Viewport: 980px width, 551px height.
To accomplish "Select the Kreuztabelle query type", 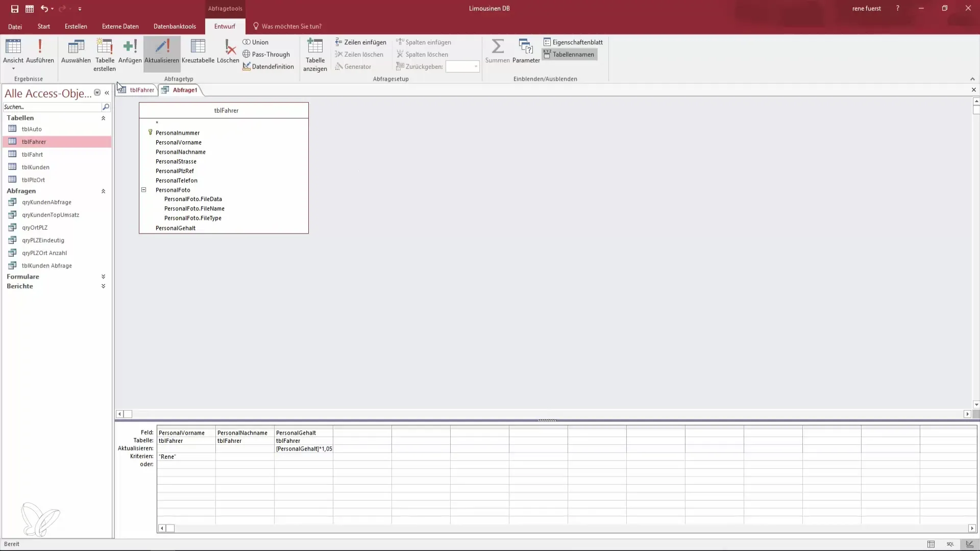I will [198, 51].
